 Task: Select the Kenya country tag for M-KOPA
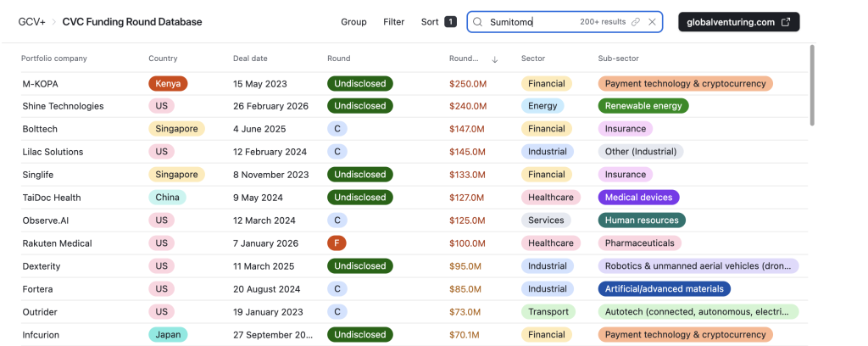168,84
